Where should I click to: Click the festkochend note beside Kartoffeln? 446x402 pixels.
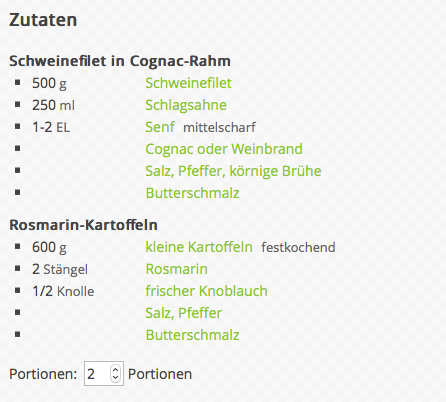point(298,247)
